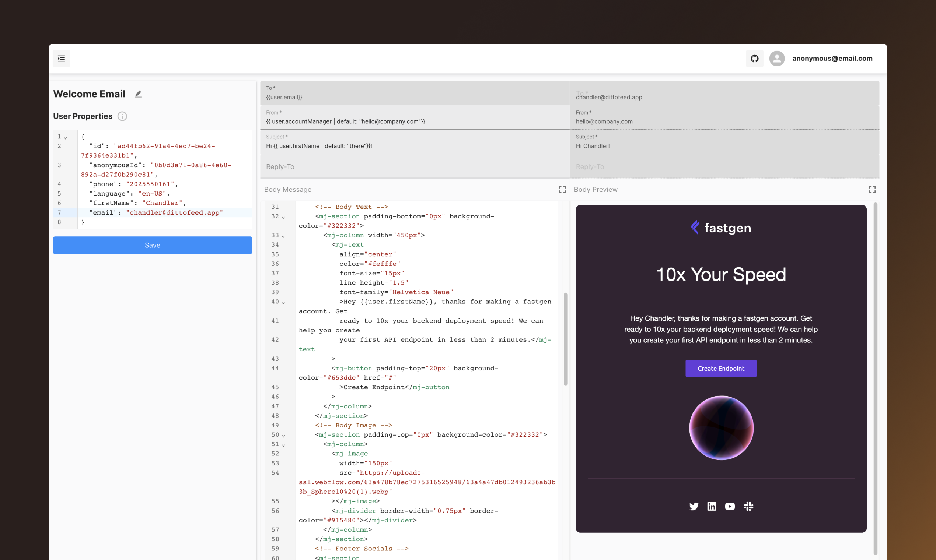Collapse JSON object at line 1
This screenshot has height=560, width=936.
pos(65,138)
